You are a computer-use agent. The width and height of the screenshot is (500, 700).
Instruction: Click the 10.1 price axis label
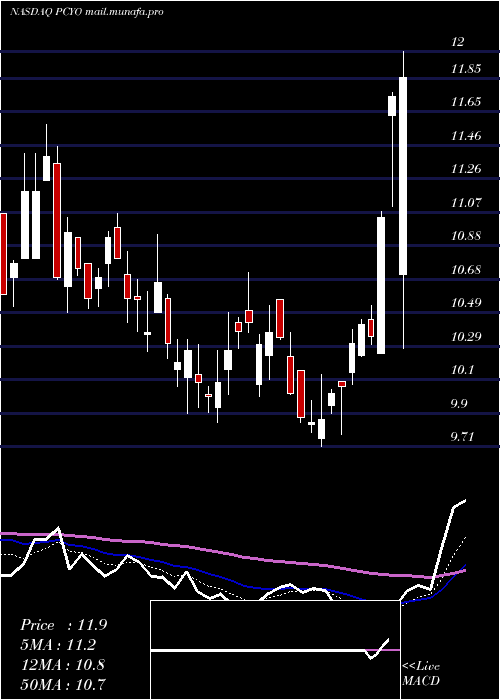[x=462, y=370]
